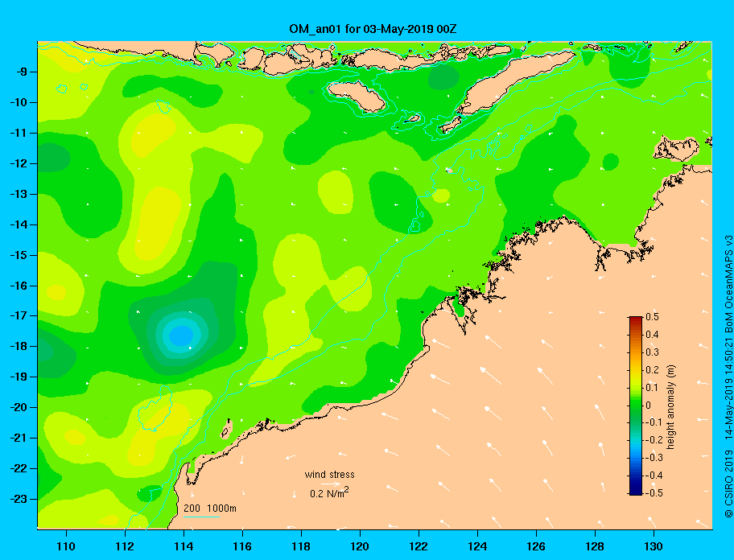Screen dimensions: 734x560
Task: Click longitude label 110 on the x-axis
Action: tap(66, 546)
